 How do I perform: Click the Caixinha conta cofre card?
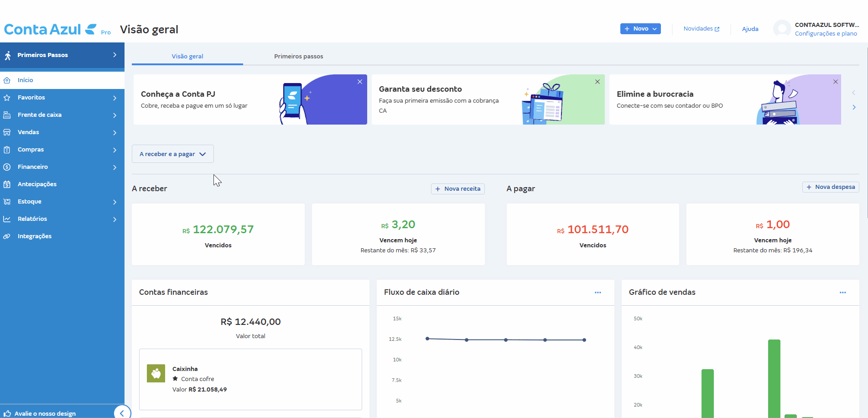click(x=250, y=379)
